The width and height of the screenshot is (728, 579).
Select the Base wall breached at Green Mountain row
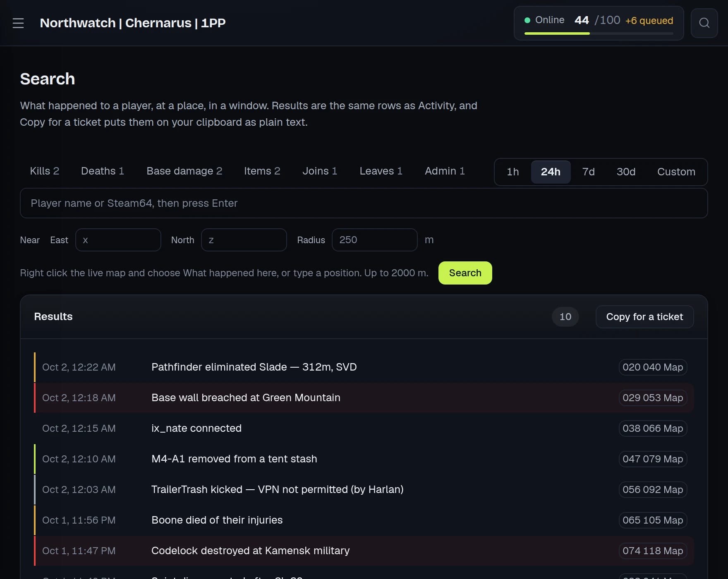pos(364,398)
